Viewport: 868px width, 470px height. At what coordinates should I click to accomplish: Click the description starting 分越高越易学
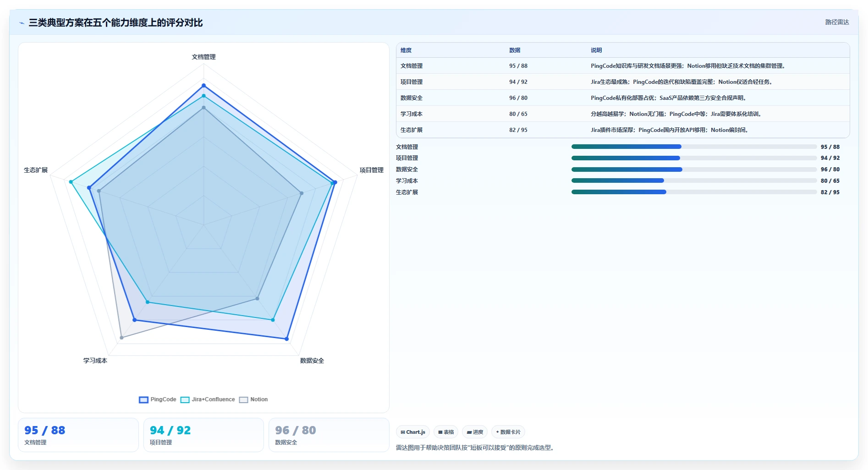point(677,114)
